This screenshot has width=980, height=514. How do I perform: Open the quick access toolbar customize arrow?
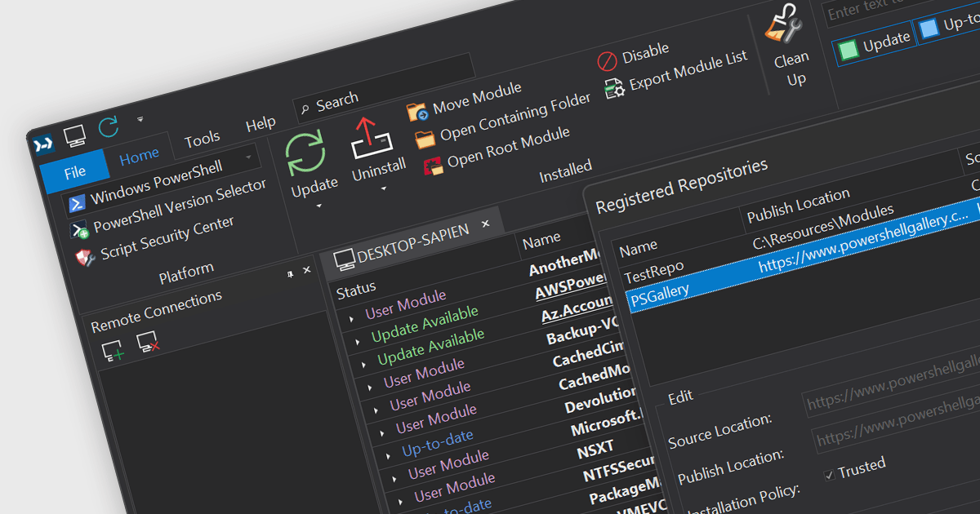click(140, 119)
